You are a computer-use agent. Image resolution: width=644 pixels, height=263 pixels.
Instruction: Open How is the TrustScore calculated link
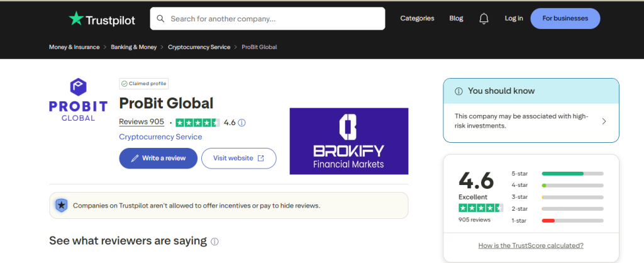pos(531,245)
